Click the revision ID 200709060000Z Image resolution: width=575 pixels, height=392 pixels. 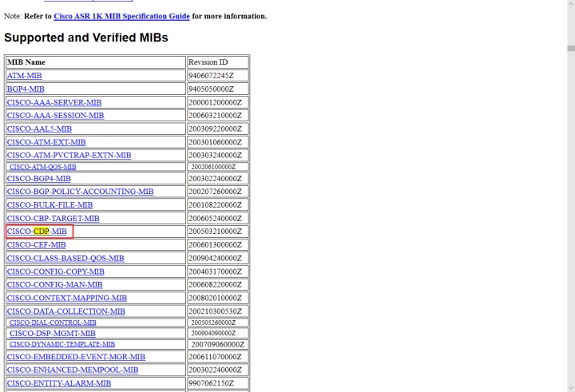(218, 344)
